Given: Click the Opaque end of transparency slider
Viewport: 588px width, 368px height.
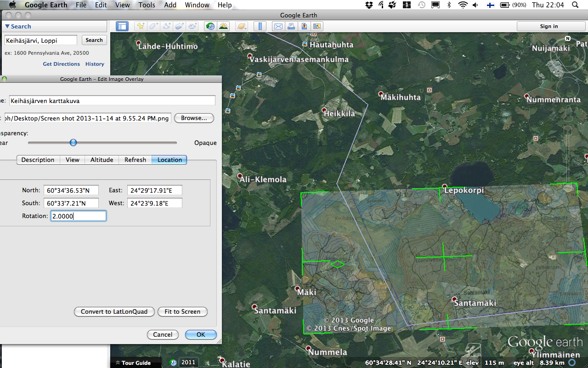Looking at the screenshot, I should point(205,143).
